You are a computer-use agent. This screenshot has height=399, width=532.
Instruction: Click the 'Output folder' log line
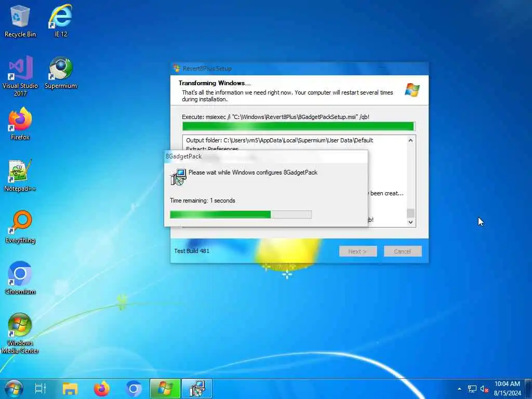(279, 140)
